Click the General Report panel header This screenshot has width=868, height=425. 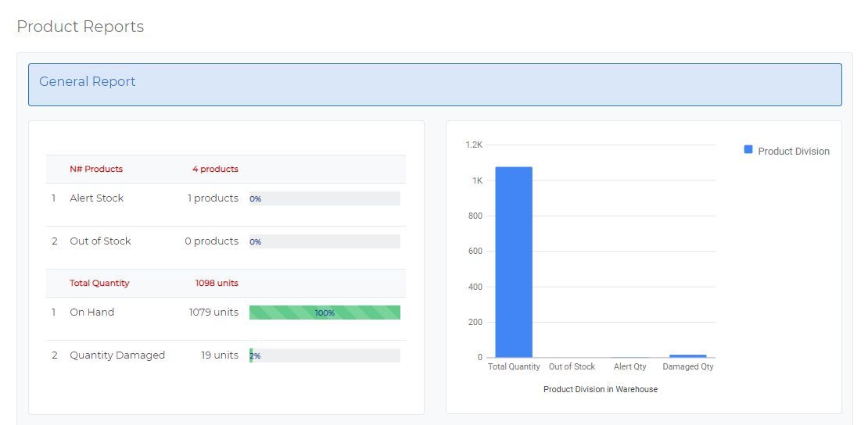tap(435, 84)
